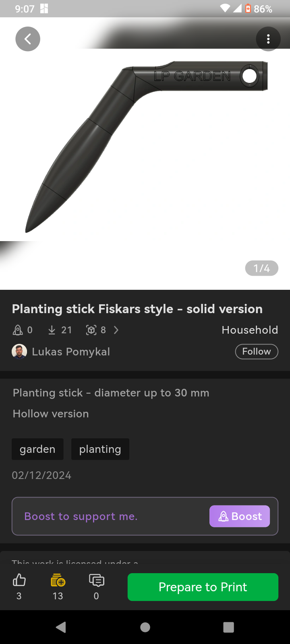This screenshot has width=290, height=644.
Task: Open the Hollow version link
Action: coord(51,414)
